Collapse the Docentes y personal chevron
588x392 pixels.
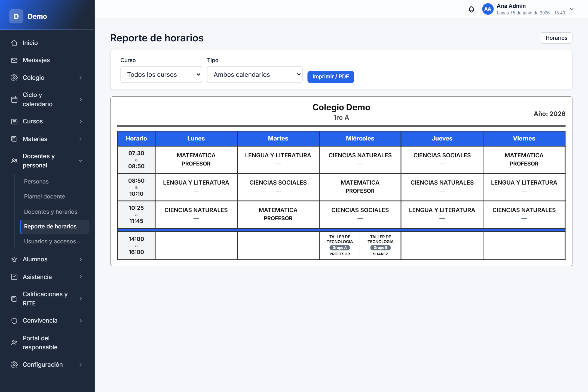pyautogui.click(x=81, y=161)
